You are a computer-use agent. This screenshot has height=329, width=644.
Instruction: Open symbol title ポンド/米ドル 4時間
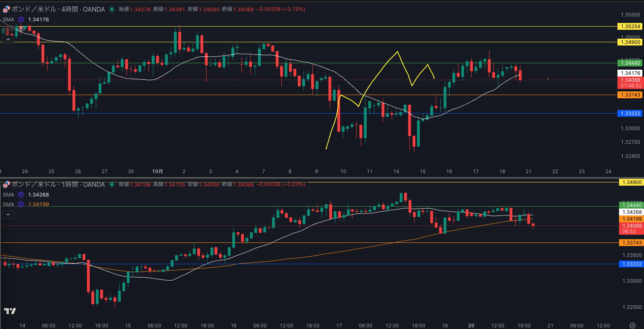[58, 9]
